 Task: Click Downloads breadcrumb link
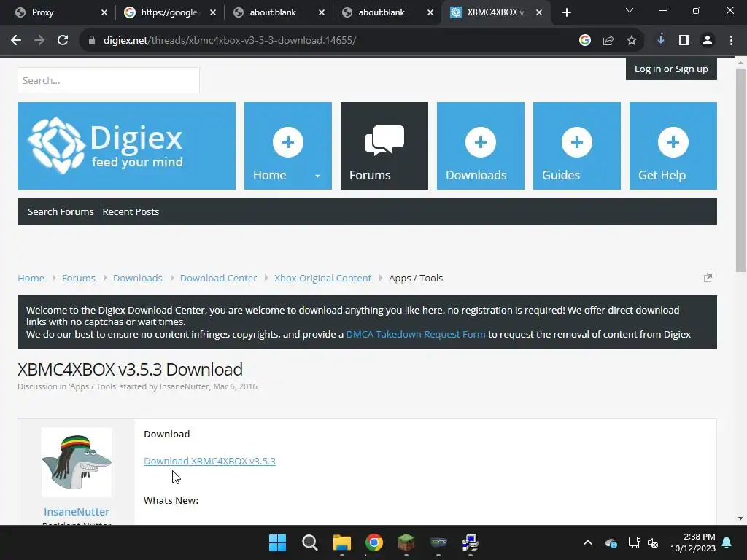click(x=138, y=278)
